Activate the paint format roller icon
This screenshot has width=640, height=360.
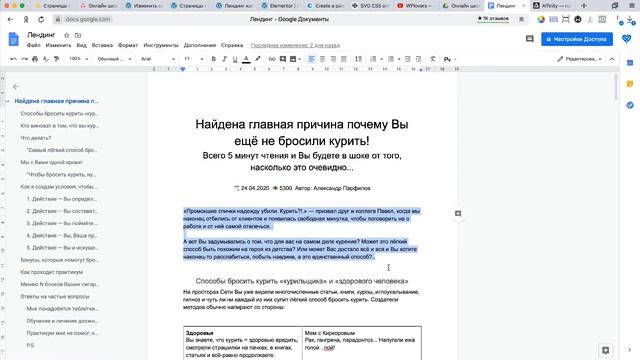pyautogui.click(x=56, y=59)
